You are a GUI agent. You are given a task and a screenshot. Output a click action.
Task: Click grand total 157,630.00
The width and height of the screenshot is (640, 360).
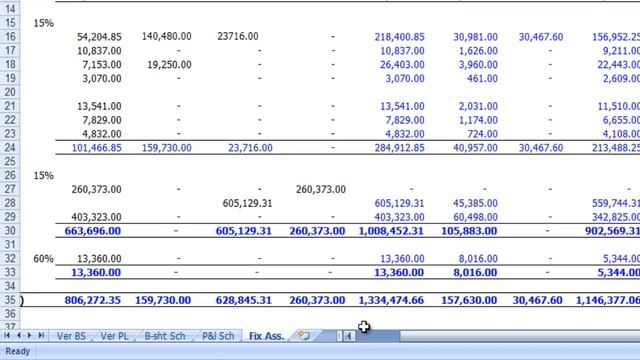coord(469,300)
